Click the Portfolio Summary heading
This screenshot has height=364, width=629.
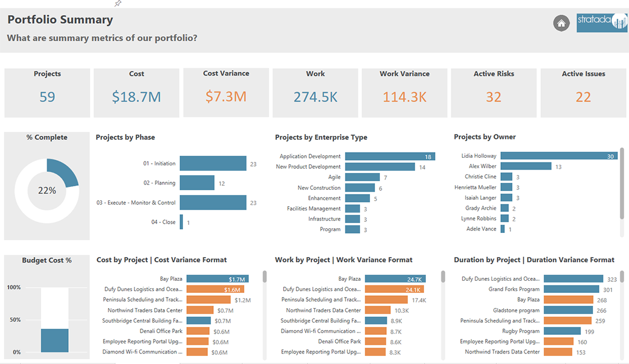pos(60,20)
